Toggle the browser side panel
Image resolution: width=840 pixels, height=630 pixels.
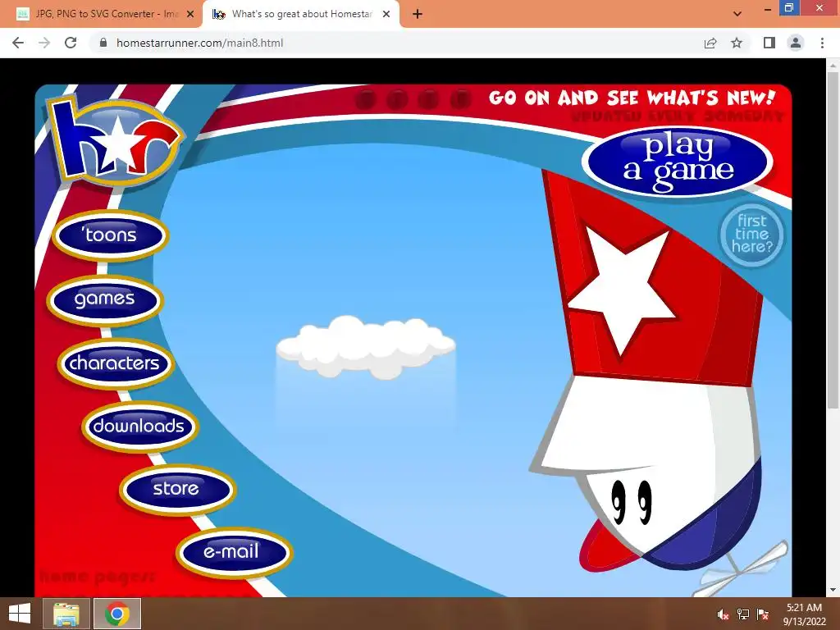pyautogui.click(x=769, y=43)
